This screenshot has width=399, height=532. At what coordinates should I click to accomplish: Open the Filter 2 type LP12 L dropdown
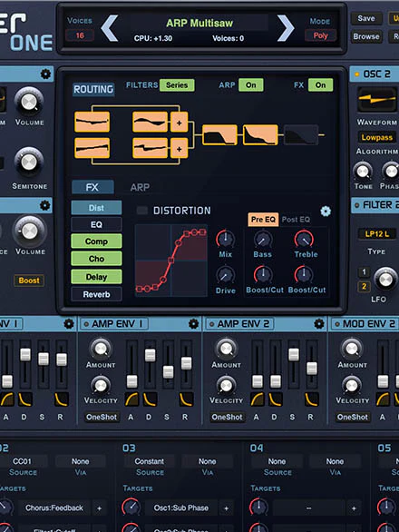[x=377, y=233]
